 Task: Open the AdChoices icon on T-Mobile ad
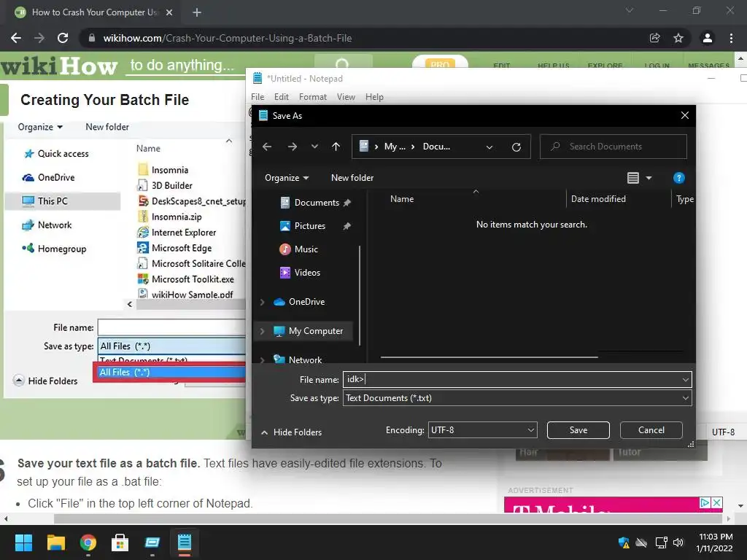tap(705, 502)
